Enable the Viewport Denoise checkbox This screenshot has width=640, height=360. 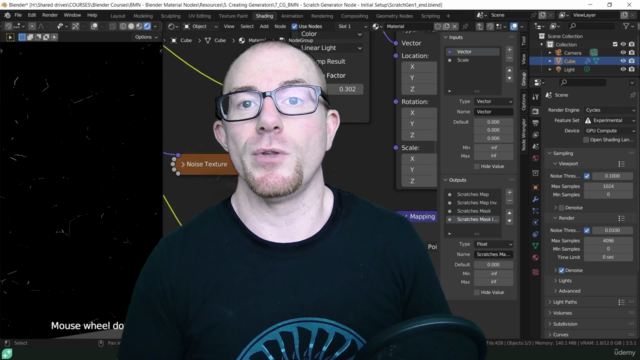561,208
